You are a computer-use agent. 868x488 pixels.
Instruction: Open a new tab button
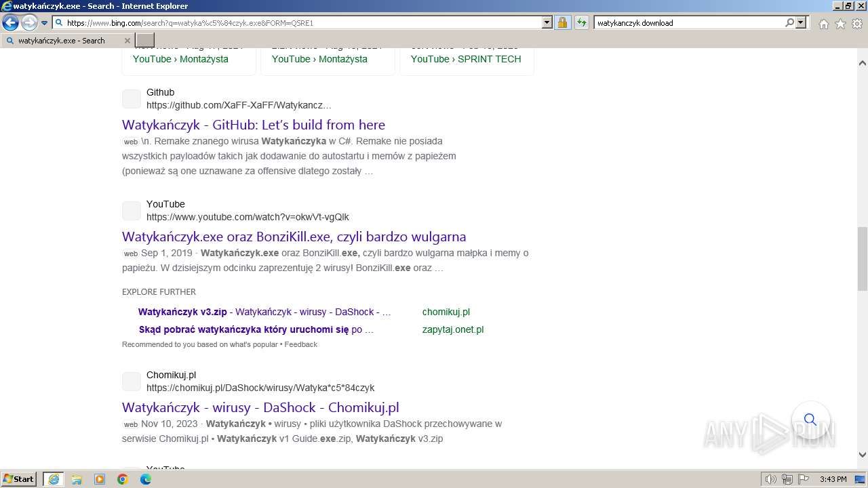click(x=145, y=41)
